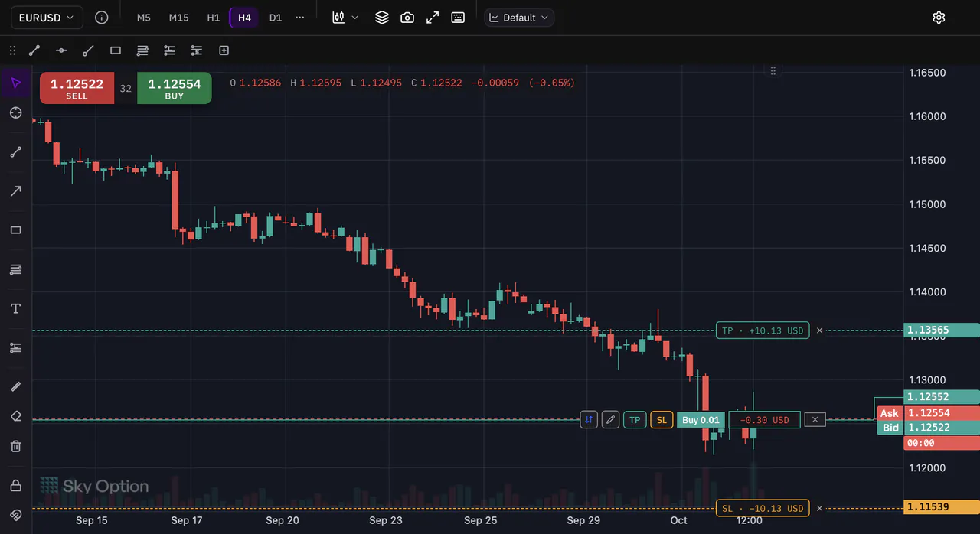
Task: Select the line tools group in sidebar
Action: [16, 151]
